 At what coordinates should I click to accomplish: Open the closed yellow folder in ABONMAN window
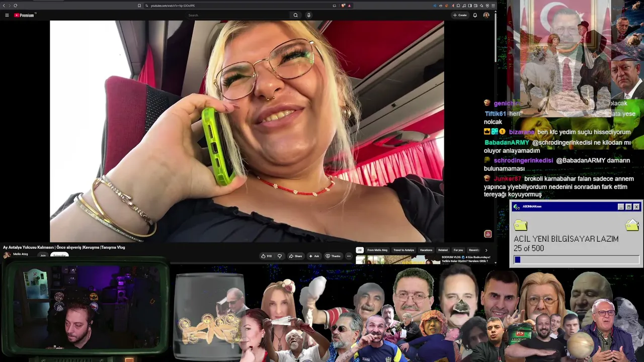[x=521, y=225]
